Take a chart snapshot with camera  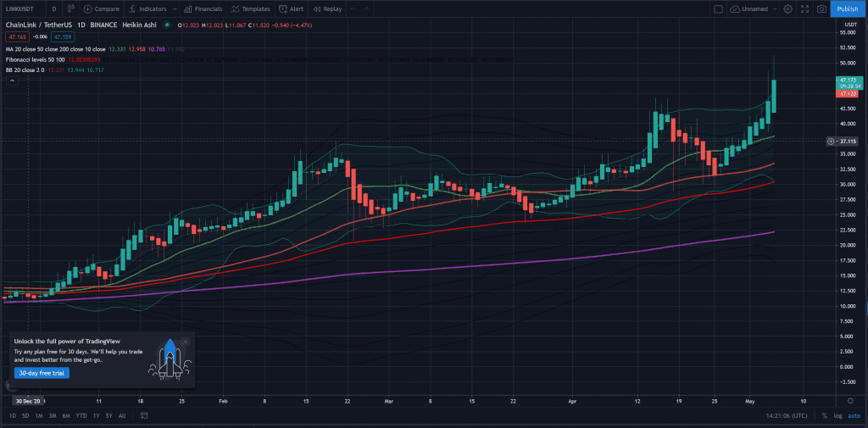pos(822,8)
